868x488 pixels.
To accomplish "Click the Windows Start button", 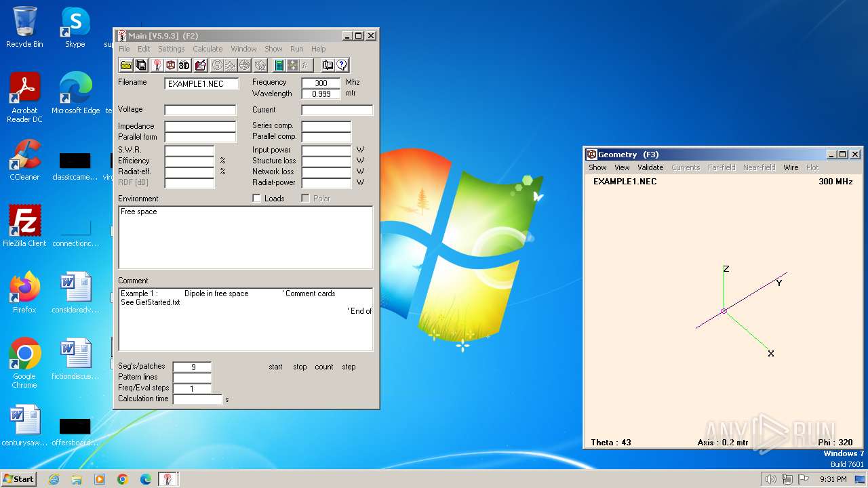I will pyautogui.click(x=19, y=479).
